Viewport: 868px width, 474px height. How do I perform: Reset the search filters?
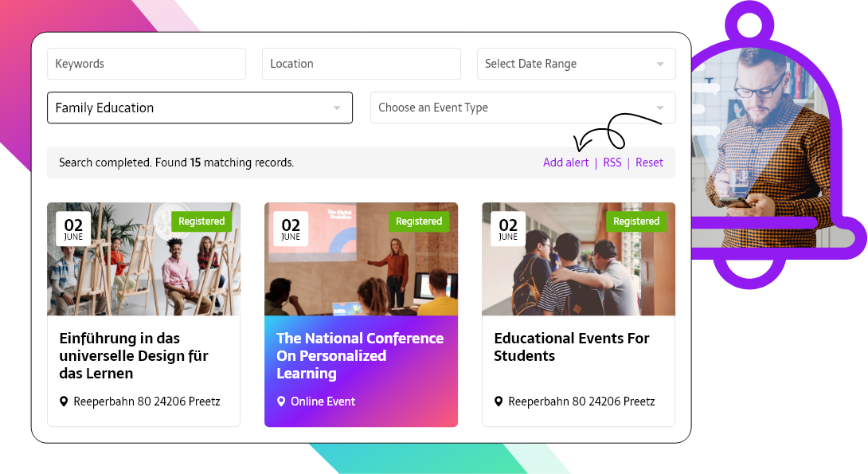pos(649,163)
